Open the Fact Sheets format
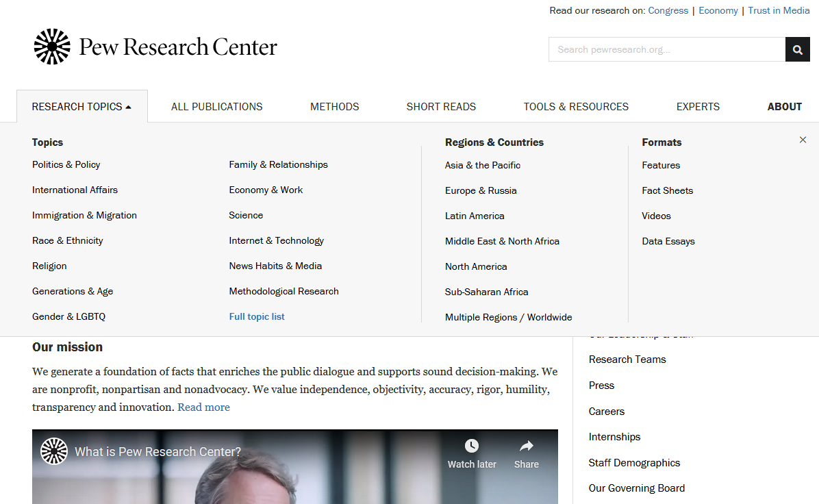 667,190
